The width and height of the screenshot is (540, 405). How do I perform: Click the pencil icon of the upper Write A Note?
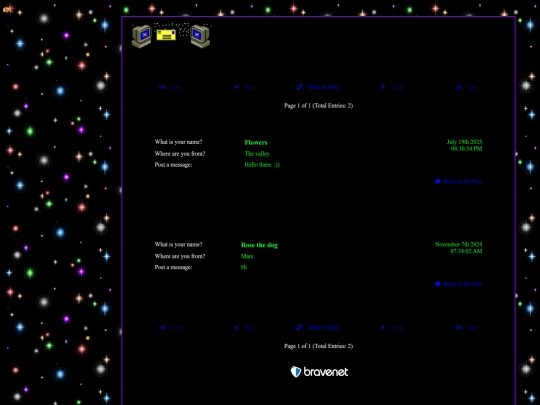(x=300, y=87)
